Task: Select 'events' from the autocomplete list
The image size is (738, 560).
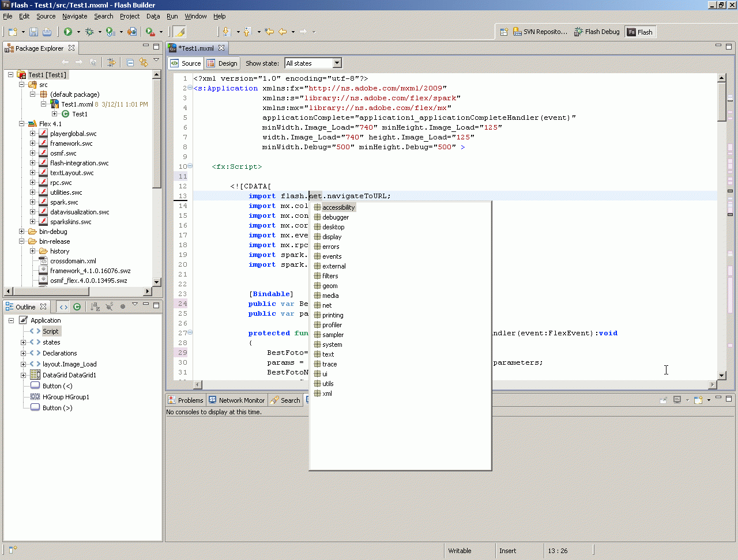Action: 332,256
